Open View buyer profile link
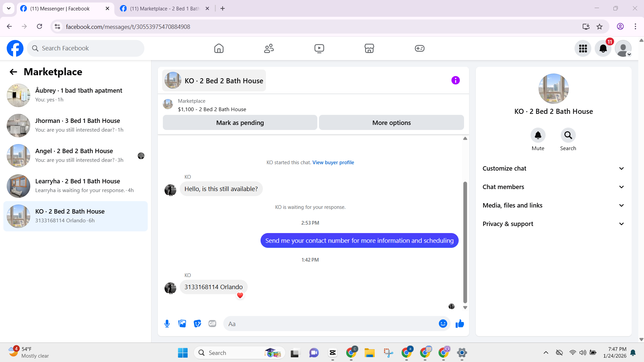644x362 pixels. tap(333, 163)
